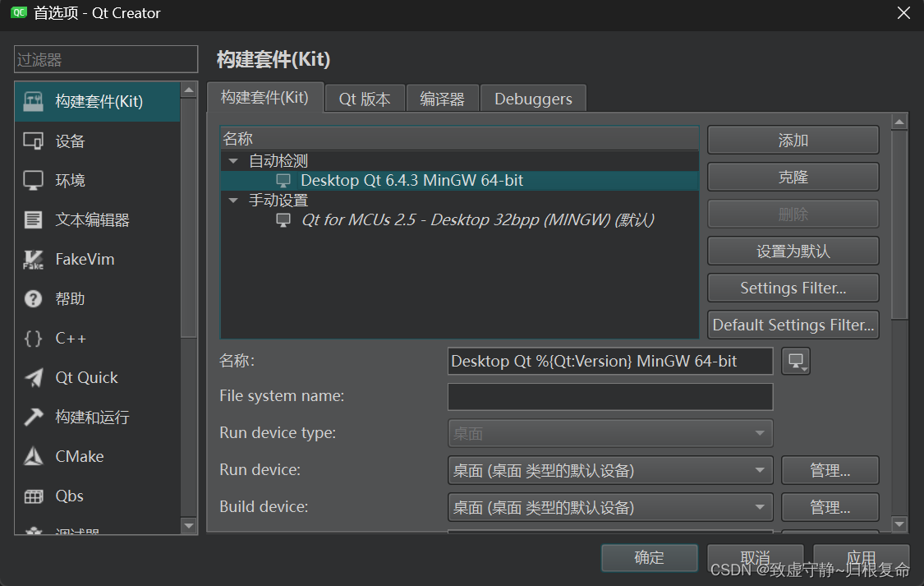The image size is (924, 586).
Task: Open the 帮助 settings category
Action: [x=97, y=299]
